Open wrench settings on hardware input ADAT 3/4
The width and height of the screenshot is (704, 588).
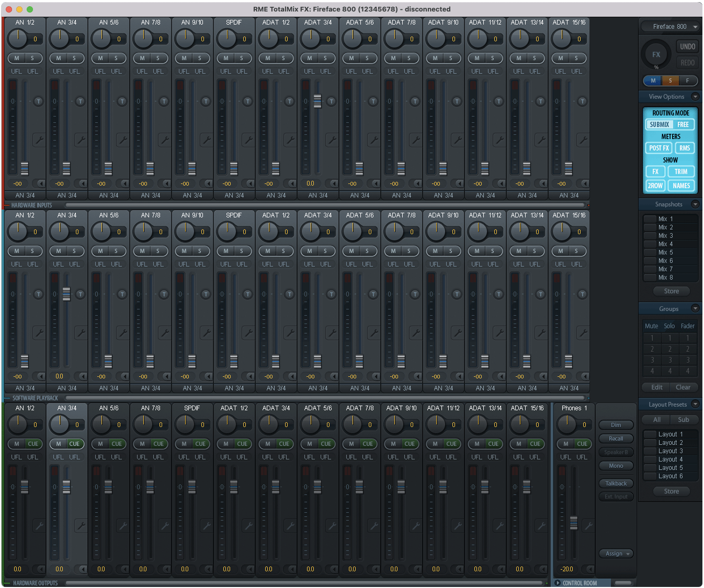332,140
